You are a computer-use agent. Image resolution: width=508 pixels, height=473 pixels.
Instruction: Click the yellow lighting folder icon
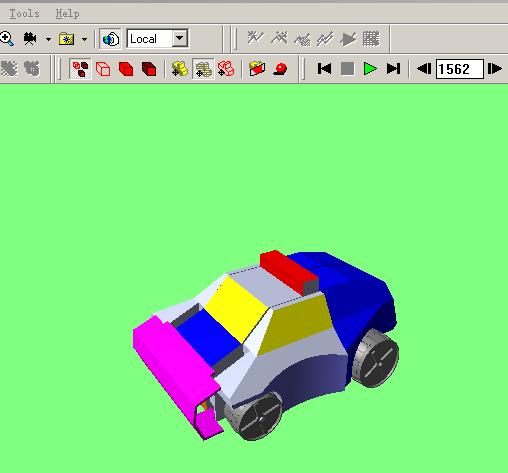point(66,39)
